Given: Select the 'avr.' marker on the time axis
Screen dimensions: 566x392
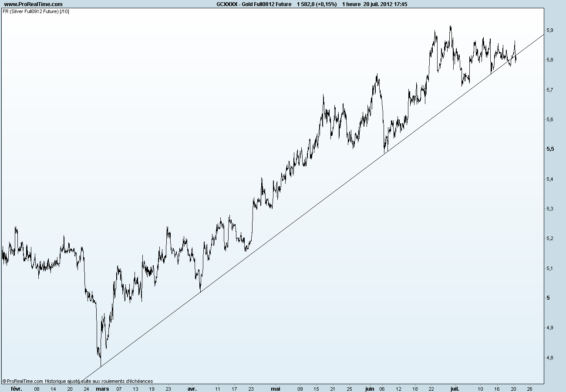Looking at the screenshot, I should coord(192,388).
